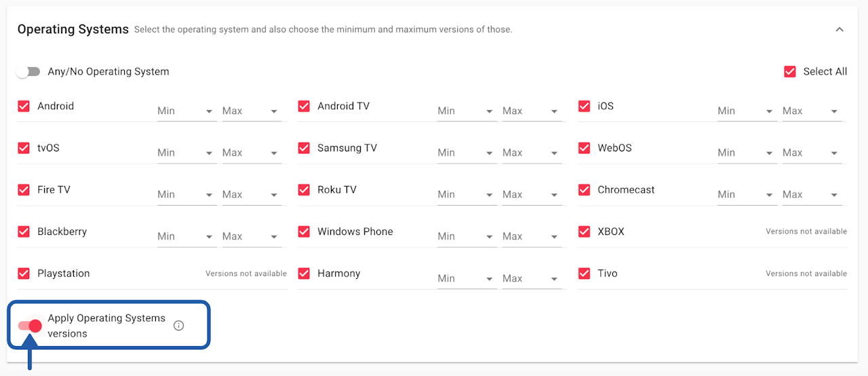
Task: Toggle the Any/No Operating System switch
Action: tap(28, 72)
